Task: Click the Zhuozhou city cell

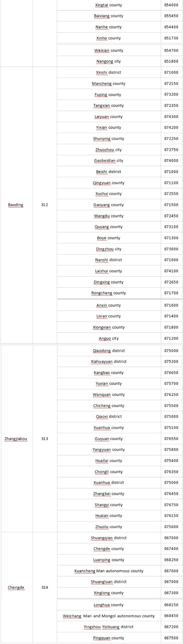Action: [x=109, y=150]
